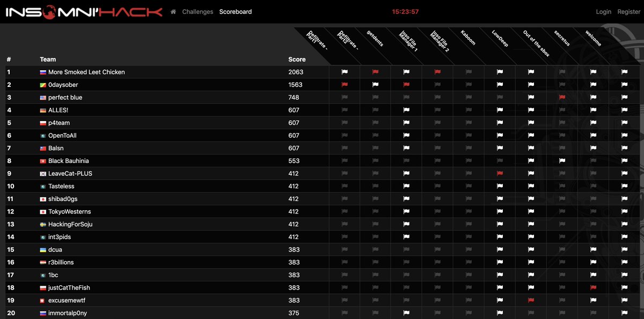Open team 0daysober
Screen dimensions: 644x319
coord(63,85)
